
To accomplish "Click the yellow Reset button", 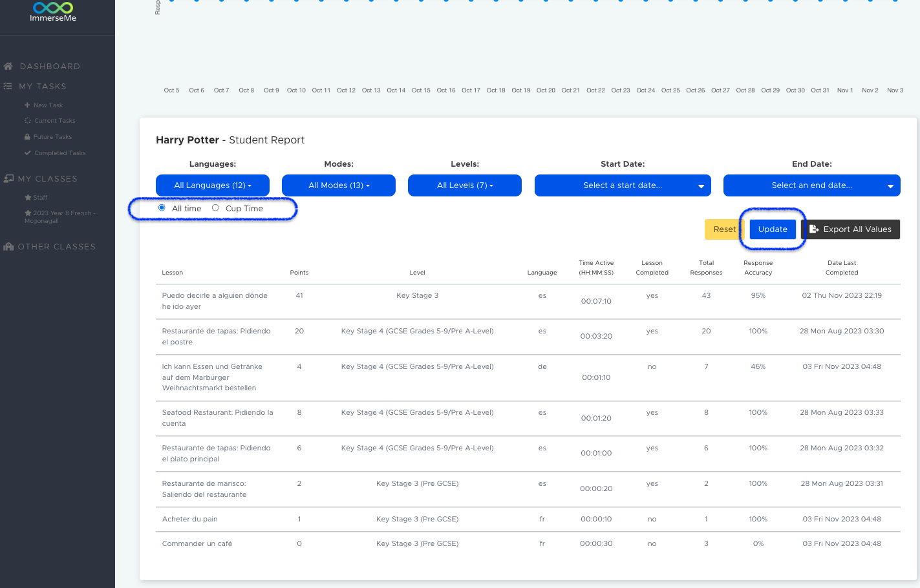I will pos(725,229).
